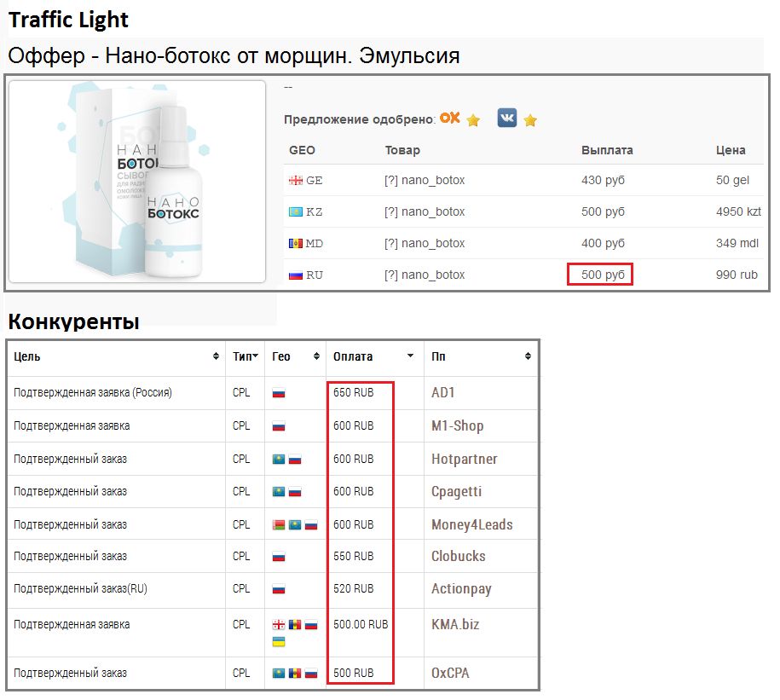
Task: Open the AD1 partner link
Action: point(442,392)
